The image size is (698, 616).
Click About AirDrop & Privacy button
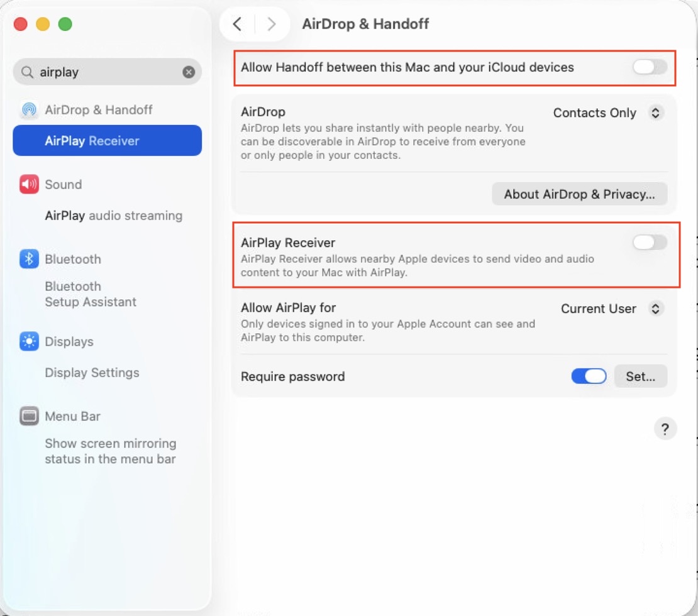(579, 194)
